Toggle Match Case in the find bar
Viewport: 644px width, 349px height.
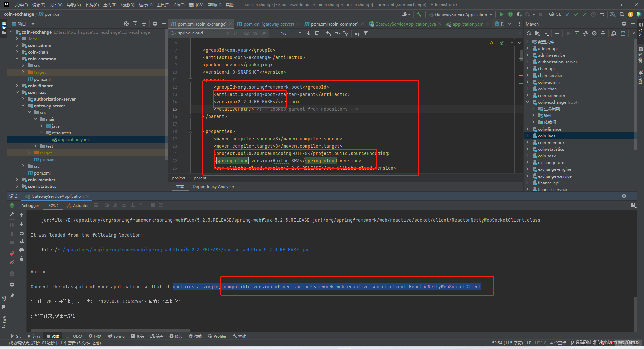coord(247,33)
